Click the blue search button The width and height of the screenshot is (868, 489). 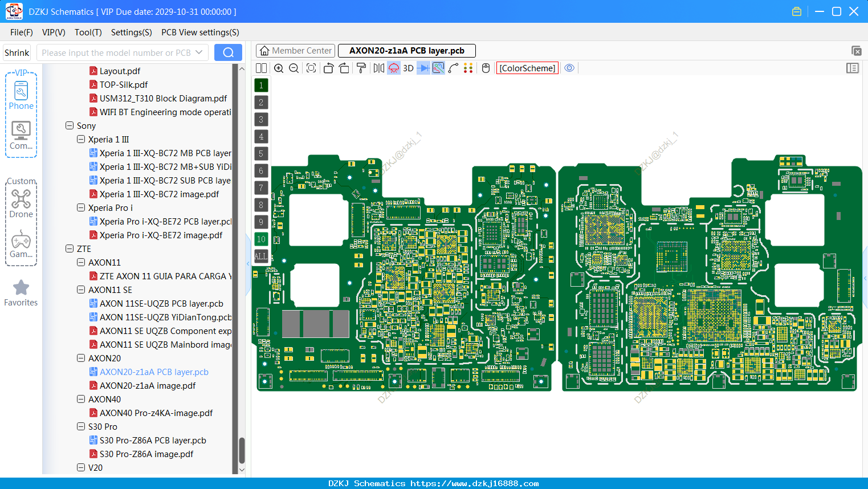point(228,52)
